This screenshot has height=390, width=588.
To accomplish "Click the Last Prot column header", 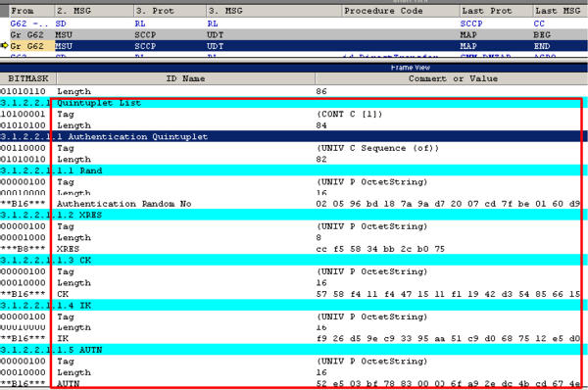I will coord(496,11).
